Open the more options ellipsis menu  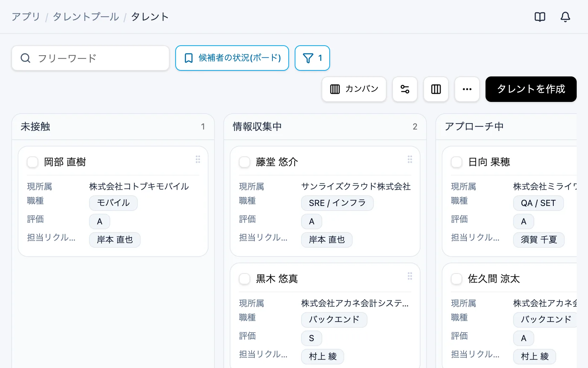[x=467, y=89]
